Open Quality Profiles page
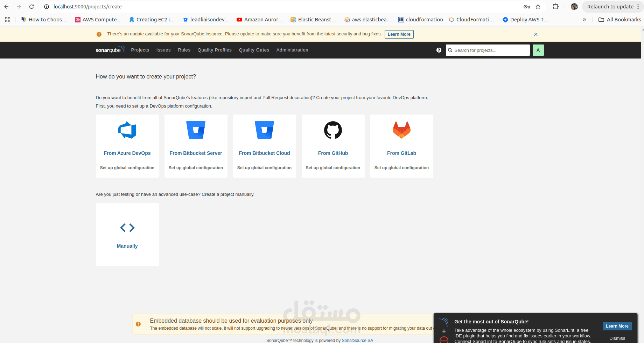 (x=215, y=50)
